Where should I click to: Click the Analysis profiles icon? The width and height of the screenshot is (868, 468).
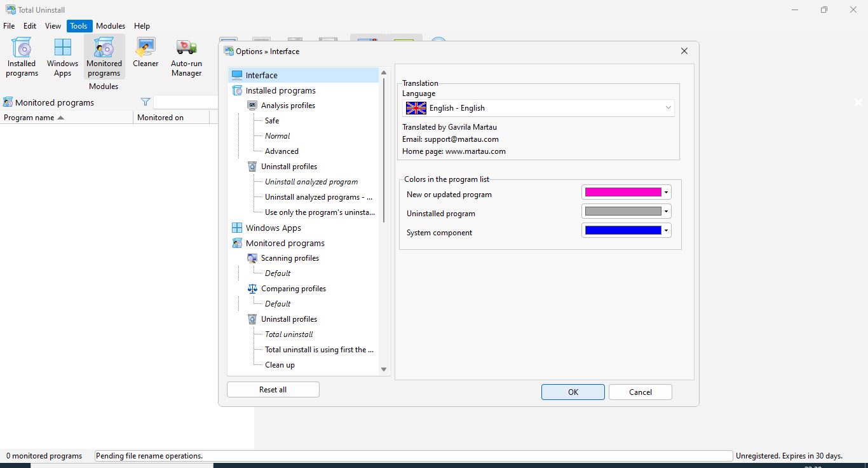(x=252, y=106)
